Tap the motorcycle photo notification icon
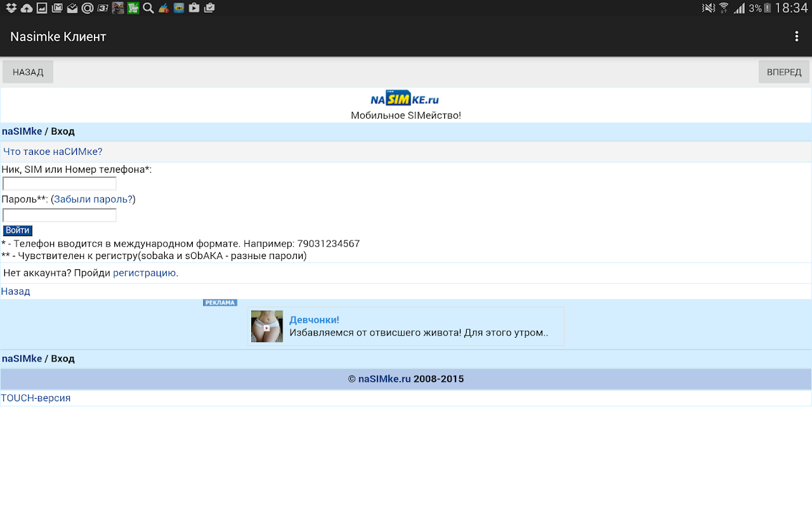Image resolution: width=812 pixels, height=508 pixels. click(x=118, y=8)
